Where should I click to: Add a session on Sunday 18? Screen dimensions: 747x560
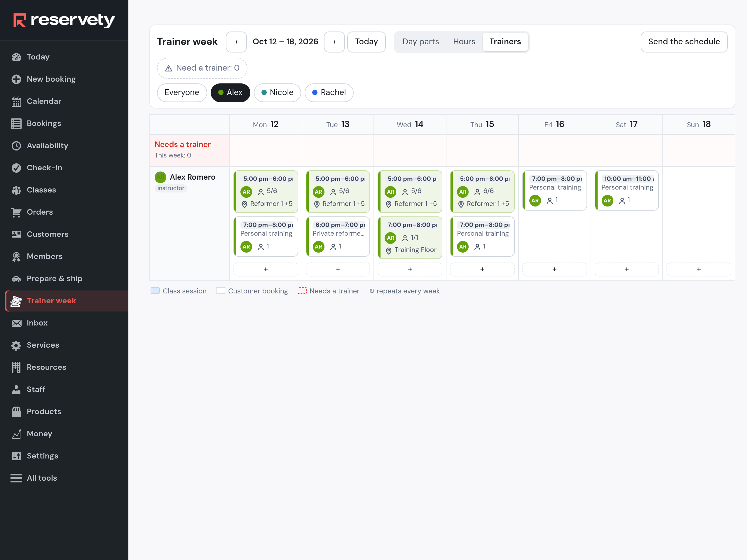(x=699, y=269)
